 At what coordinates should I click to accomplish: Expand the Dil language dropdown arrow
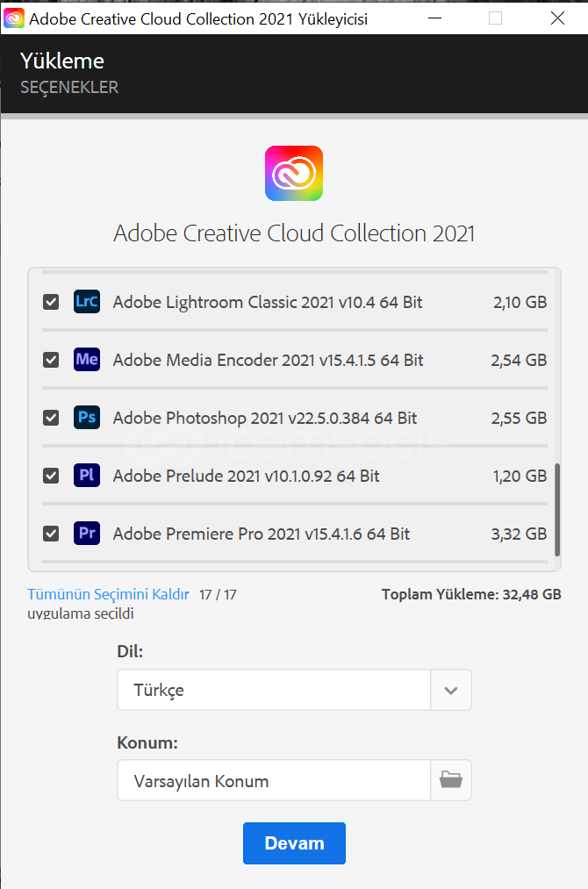point(451,690)
